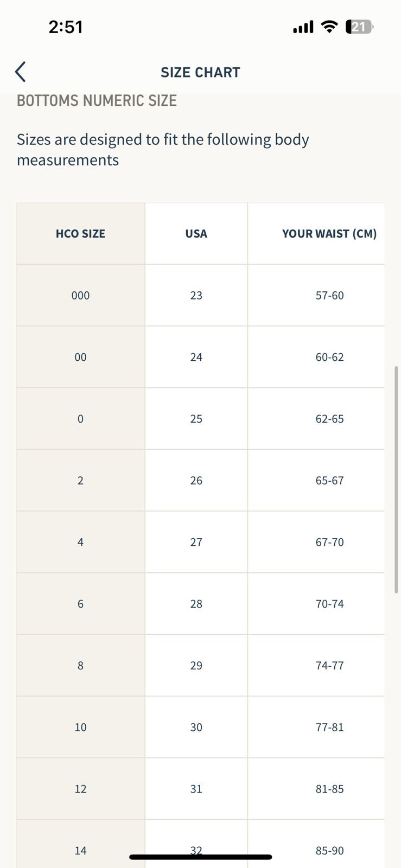Select the USA column header

point(196,234)
